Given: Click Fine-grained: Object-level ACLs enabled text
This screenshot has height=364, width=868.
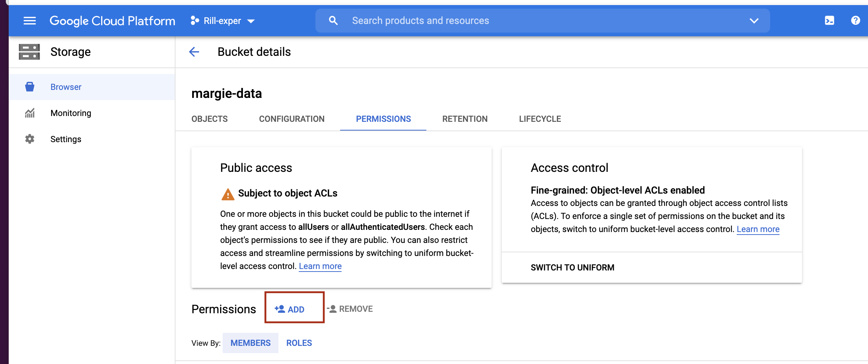Looking at the screenshot, I should pos(618,190).
